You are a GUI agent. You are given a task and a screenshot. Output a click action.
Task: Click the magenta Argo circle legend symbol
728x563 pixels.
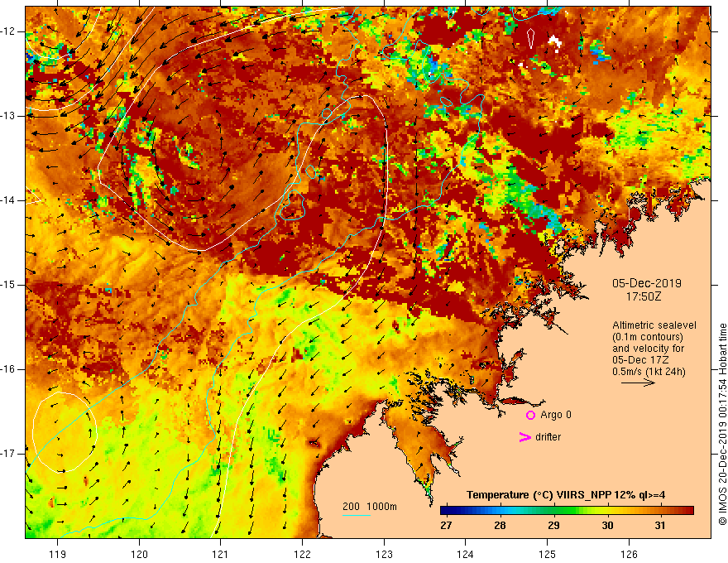pos(530,416)
